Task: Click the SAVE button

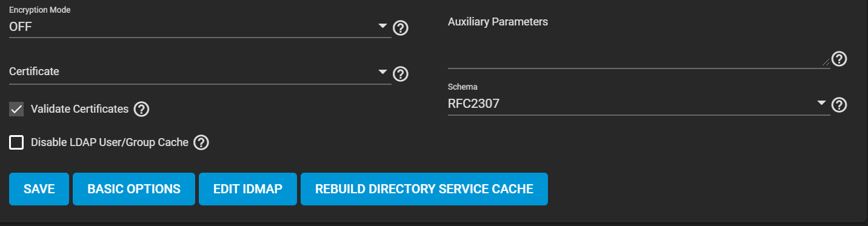Action: 39,189
